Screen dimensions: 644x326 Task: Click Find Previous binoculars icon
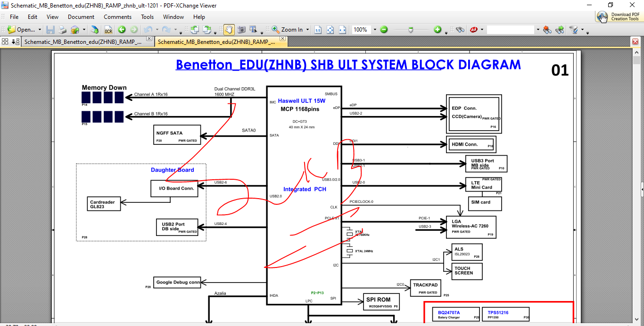point(547,29)
